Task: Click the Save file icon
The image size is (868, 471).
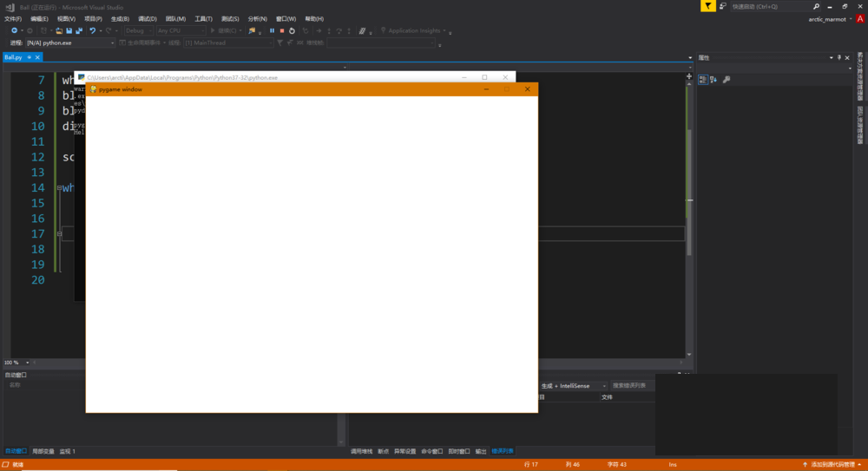Action: coord(69,31)
